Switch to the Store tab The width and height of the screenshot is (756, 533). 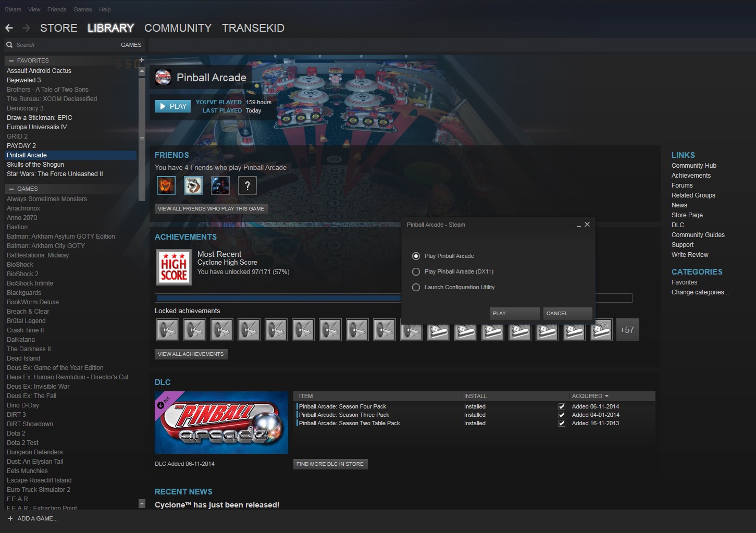click(59, 28)
